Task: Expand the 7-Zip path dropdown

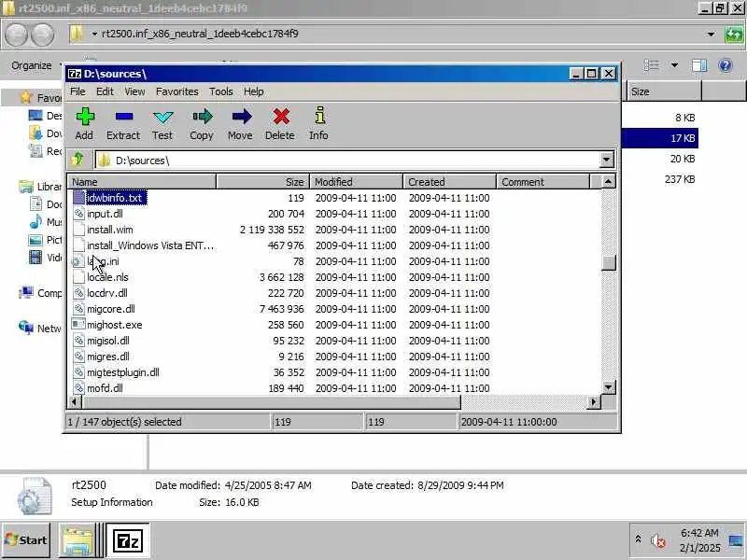Action: coord(606,160)
